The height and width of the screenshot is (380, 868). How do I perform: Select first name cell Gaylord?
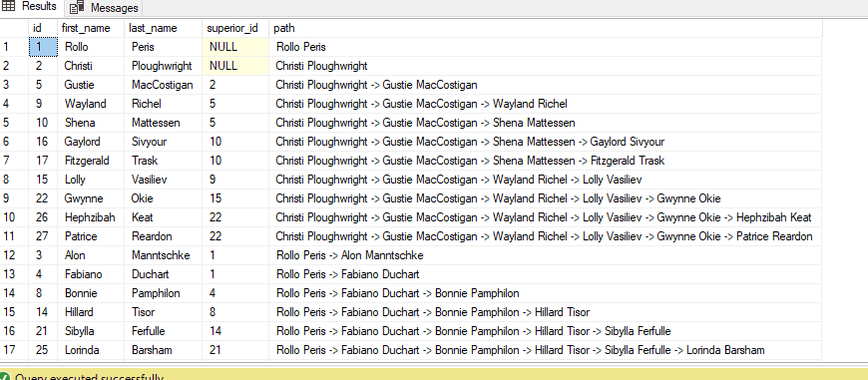coord(90,142)
